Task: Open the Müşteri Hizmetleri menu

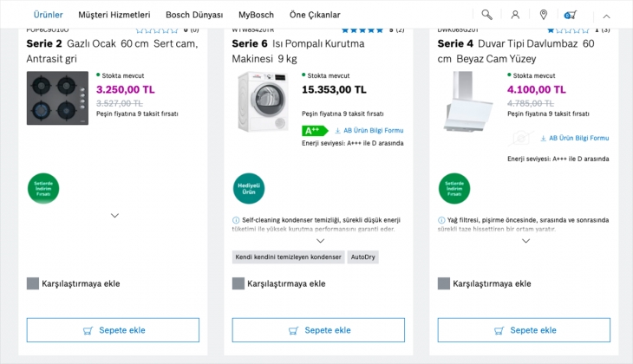Action: tap(114, 15)
